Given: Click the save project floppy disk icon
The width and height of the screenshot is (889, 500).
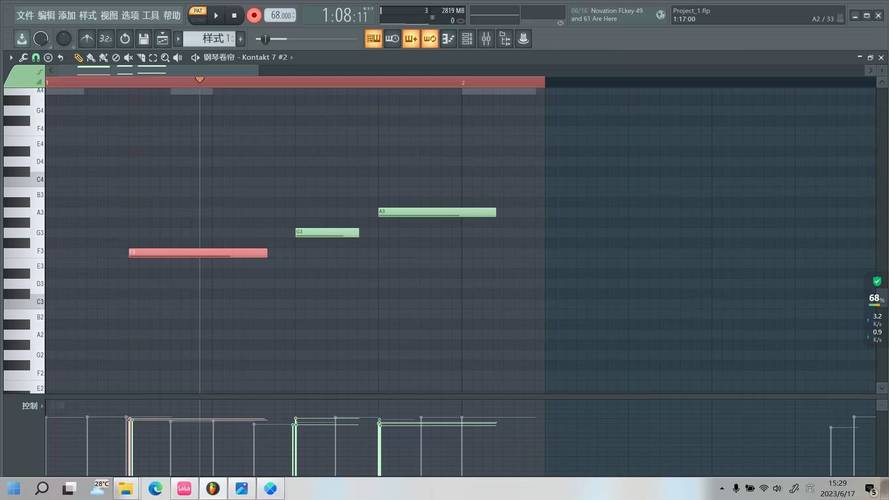Looking at the screenshot, I should pos(144,38).
